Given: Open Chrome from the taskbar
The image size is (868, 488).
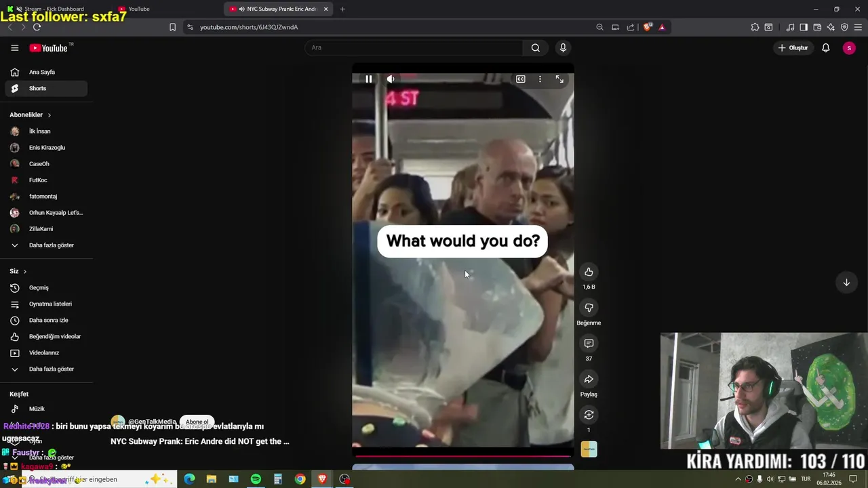Looking at the screenshot, I should (300, 479).
